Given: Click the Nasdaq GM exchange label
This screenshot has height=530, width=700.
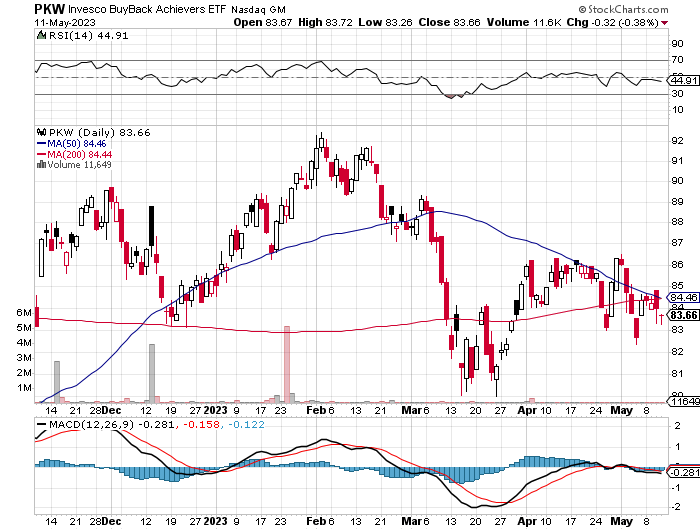Looking at the screenshot, I should click(x=258, y=9).
